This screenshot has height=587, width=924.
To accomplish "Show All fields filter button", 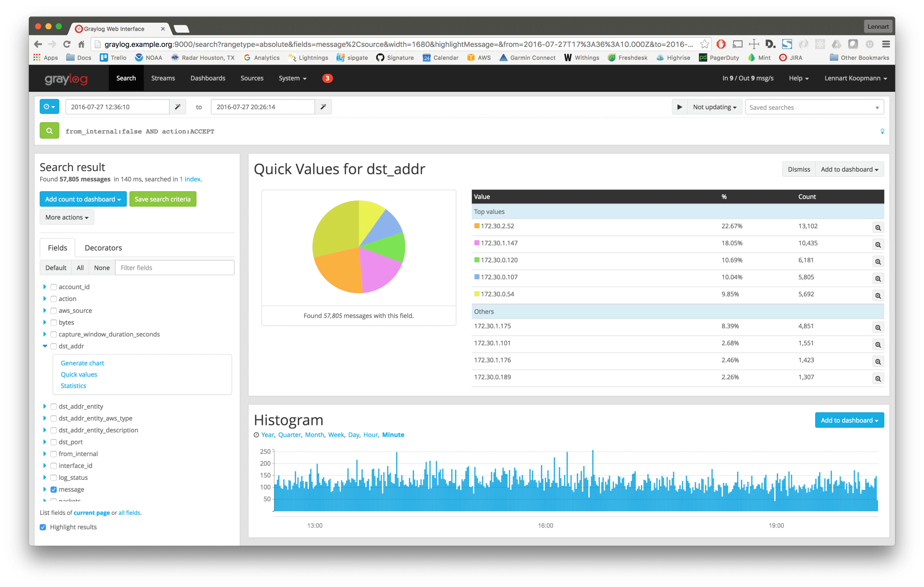I will pyautogui.click(x=80, y=268).
